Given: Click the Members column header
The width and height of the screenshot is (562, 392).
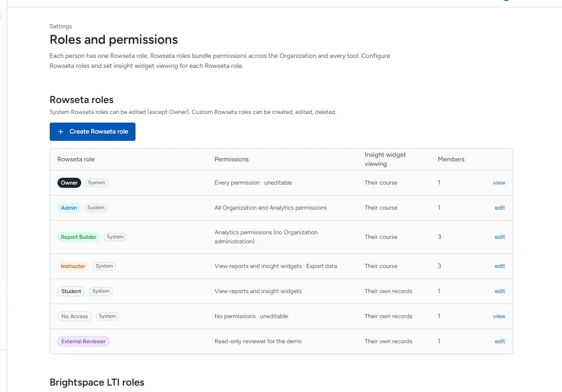Looking at the screenshot, I should [451, 160].
